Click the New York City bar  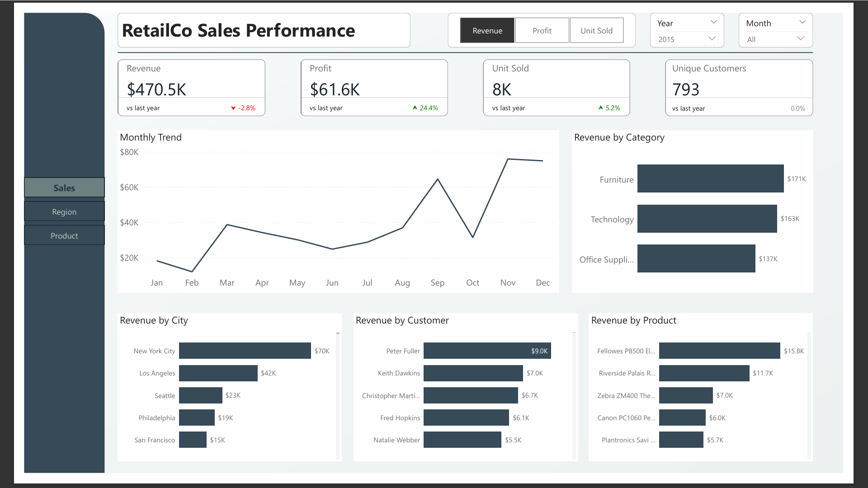click(245, 351)
